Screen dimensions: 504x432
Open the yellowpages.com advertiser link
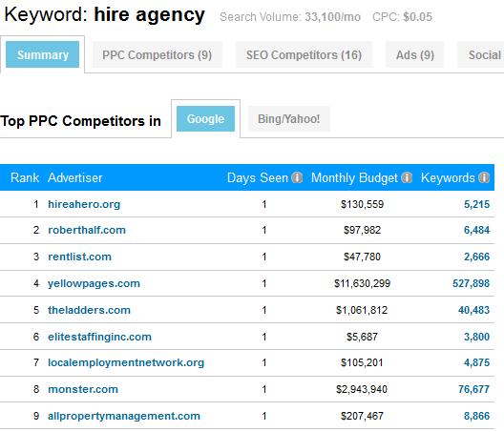[94, 283]
